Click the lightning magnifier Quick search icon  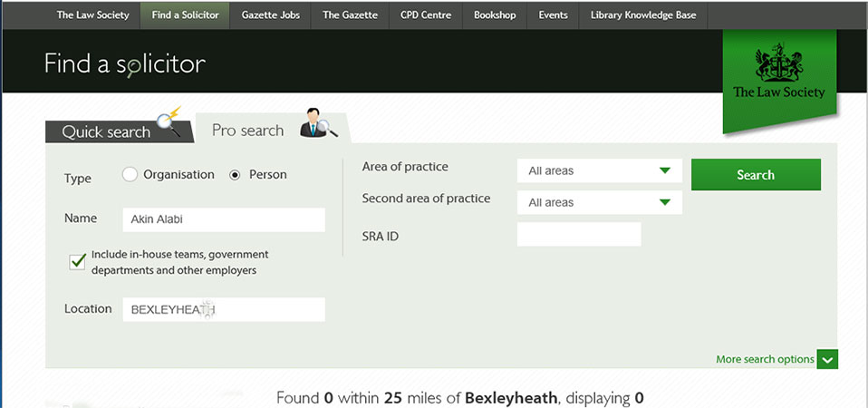(x=170, y=122)
